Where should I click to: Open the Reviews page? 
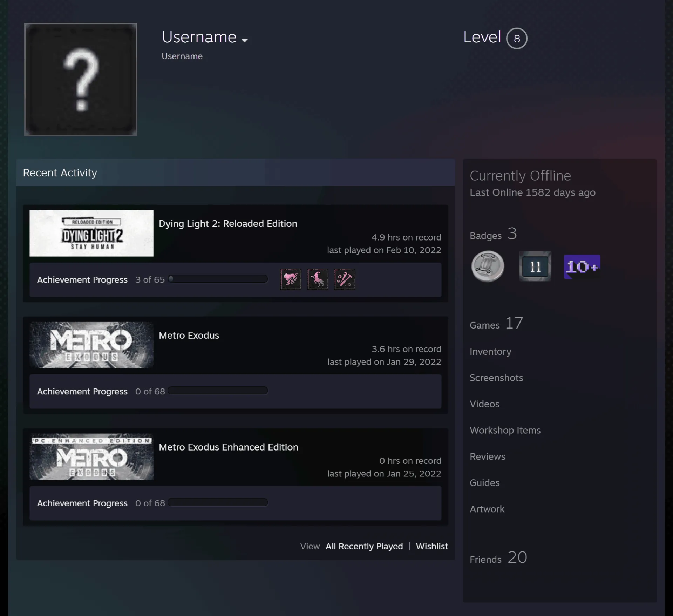pos(488,456)
